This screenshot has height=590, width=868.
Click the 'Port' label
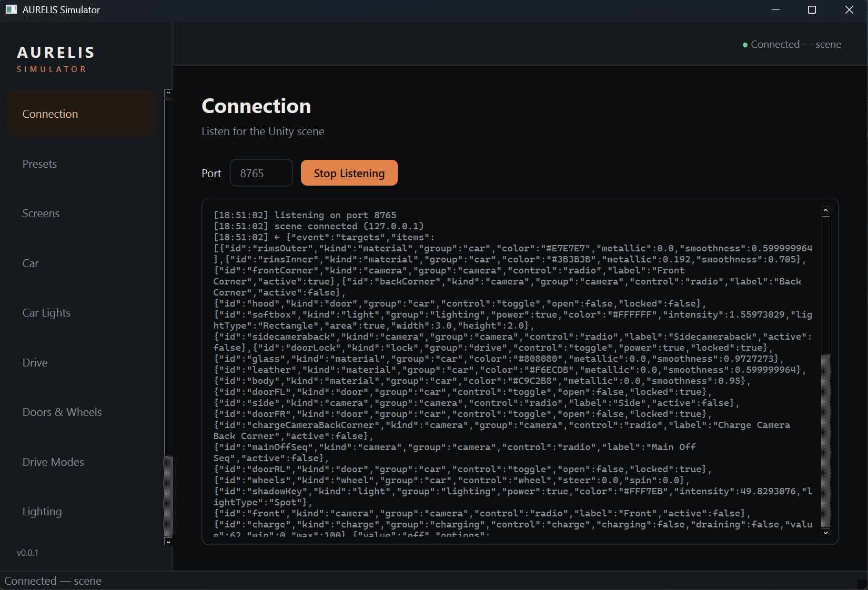coord(211,174)
